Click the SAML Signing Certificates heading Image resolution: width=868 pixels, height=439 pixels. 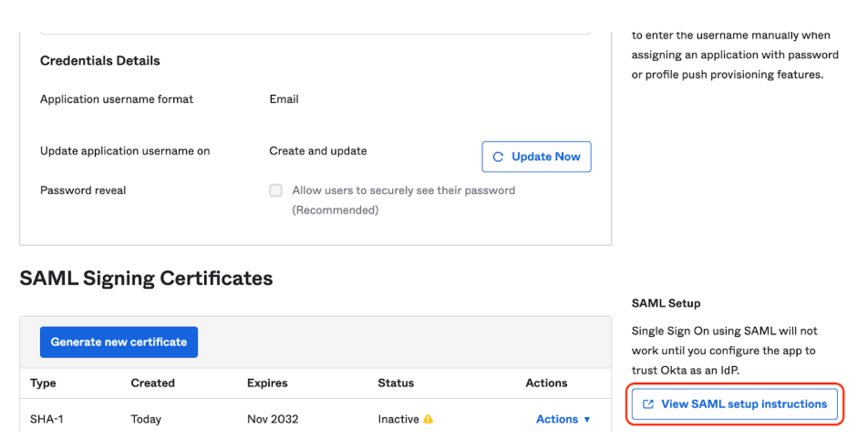(x=146, y=279)
